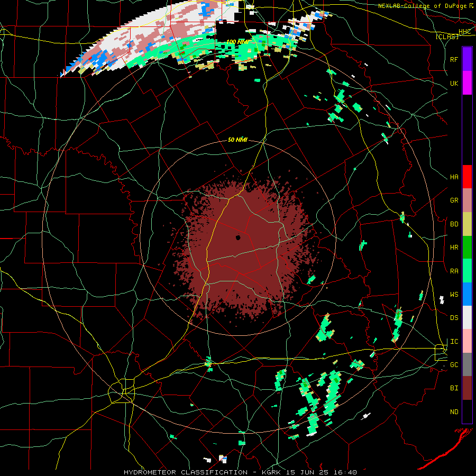
Task: Click the BD label in the legend
Action: pos(454,224)
